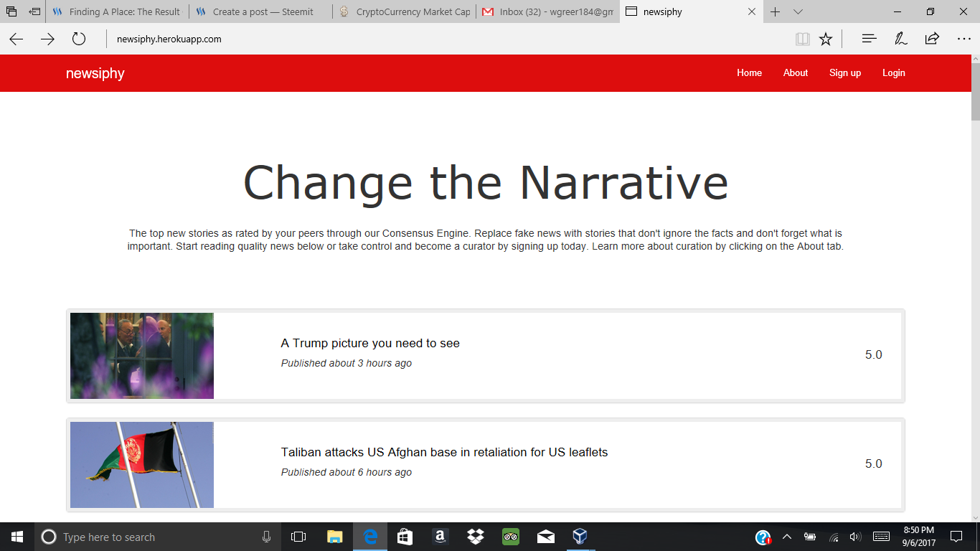Open TripAdvisor app from taskbar
This screenshot has height=551, width=980.
pos(510,537)
